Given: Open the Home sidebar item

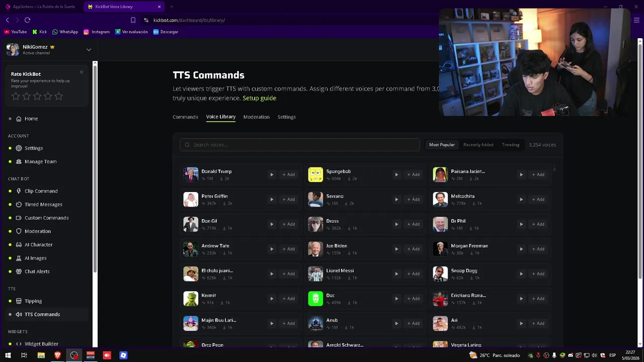Looking at the screenshot, I should tap(27, 119).
